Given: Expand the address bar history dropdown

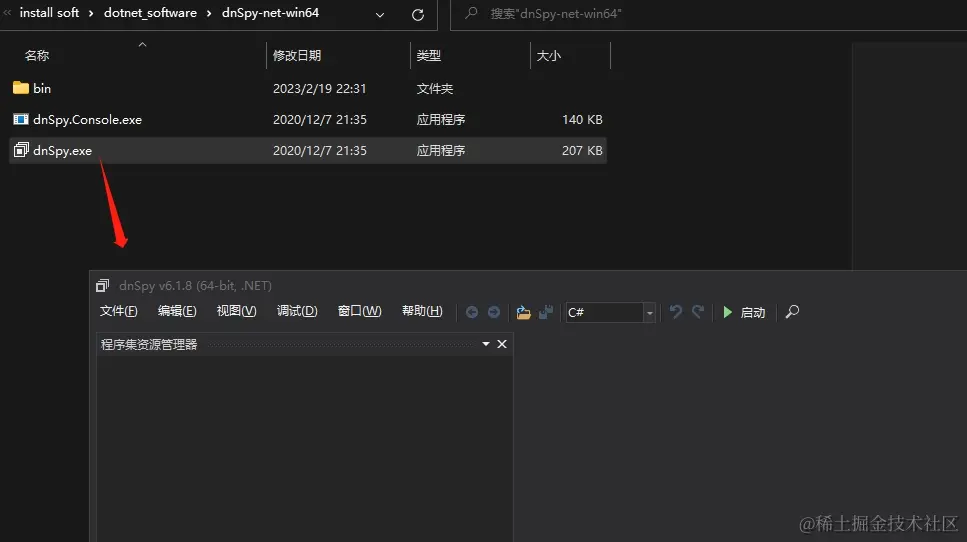Looking at the screenshot, I should [380, 15].
